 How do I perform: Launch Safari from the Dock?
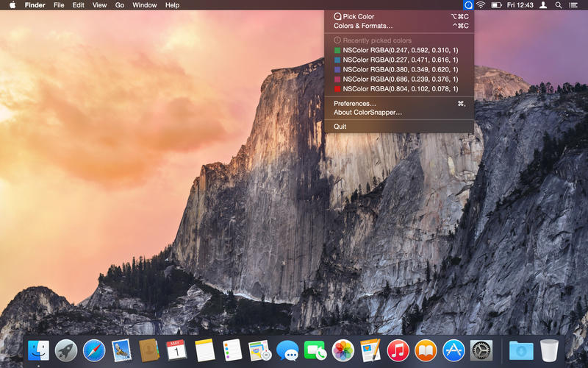(x=94, y=350)
